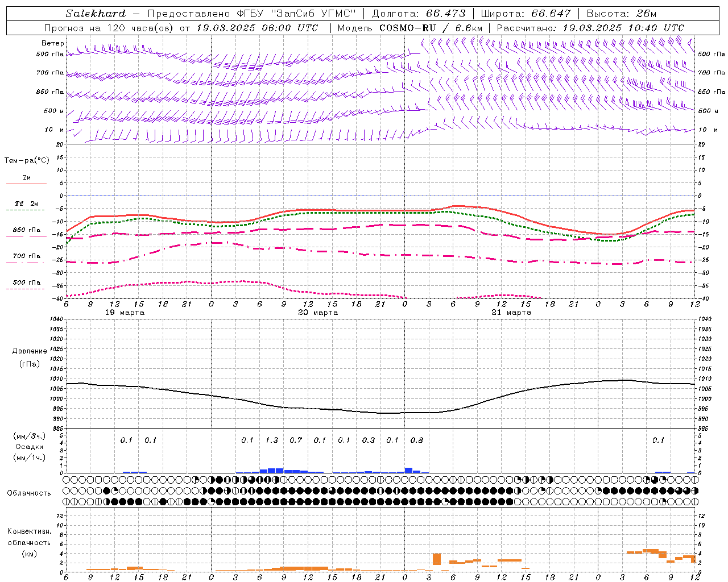The image size is (728, 582).
Task: Click the 'Высота: 26м' elevation value
Action: 621,14
